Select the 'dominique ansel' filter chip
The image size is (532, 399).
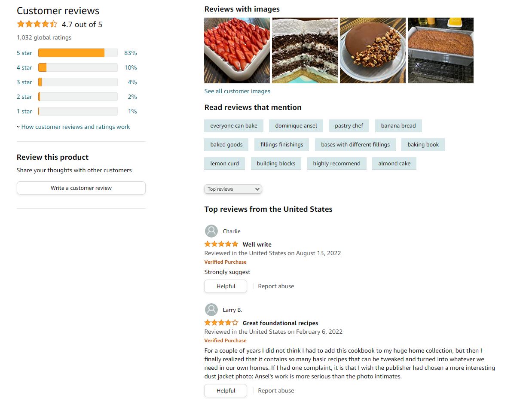(x=296, y=125)
